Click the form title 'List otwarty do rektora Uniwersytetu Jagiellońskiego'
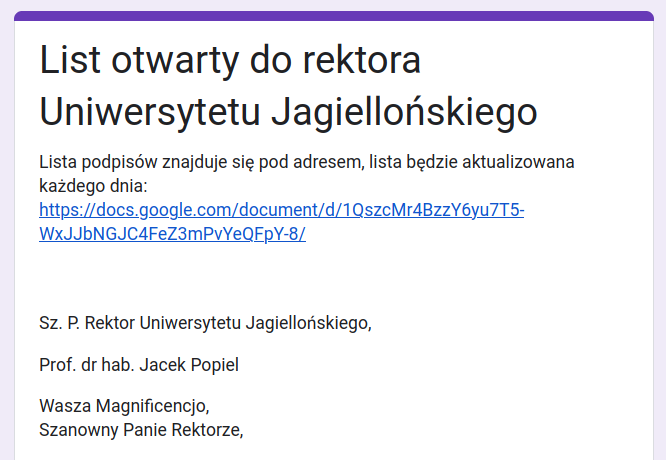 click(288, 86)
